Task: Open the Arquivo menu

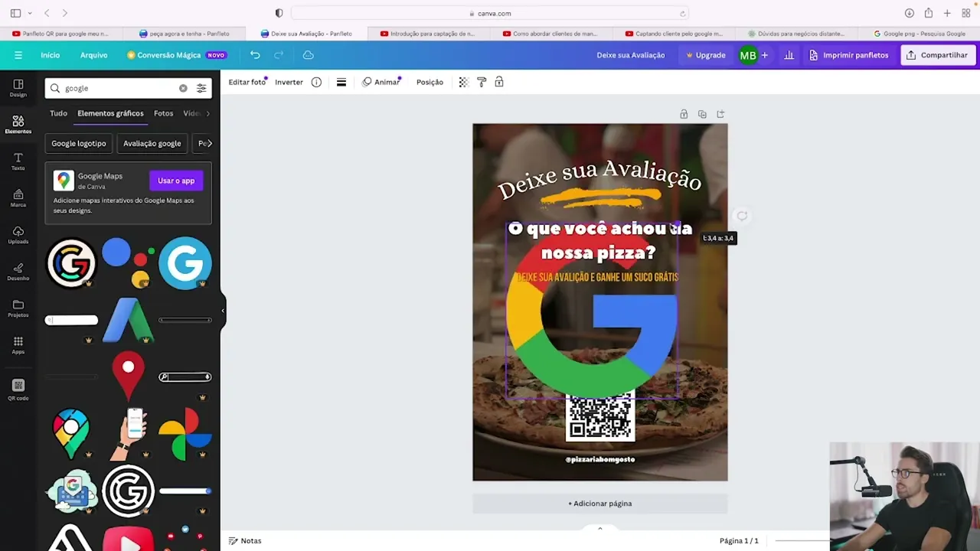Action: pos(94,55)
